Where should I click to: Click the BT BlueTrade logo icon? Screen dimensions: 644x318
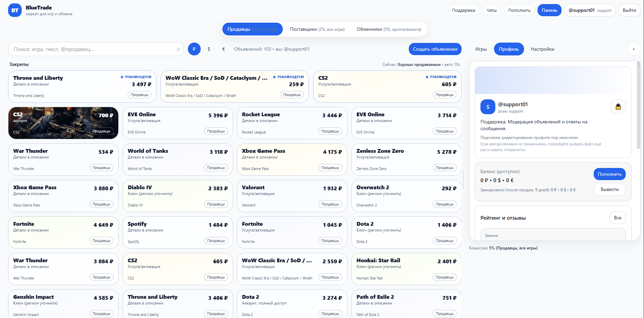click(15, 10)
